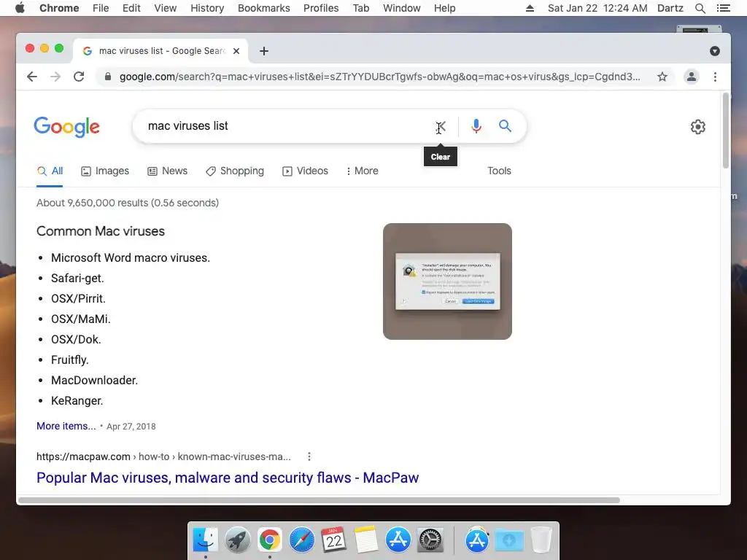Viewport: 747px width, 560px height.
Task: Open Safari from the Dock
Action: point(302,540)
